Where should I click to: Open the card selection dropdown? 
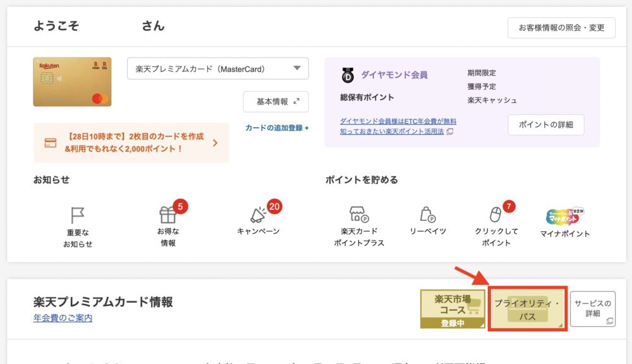tap(217, 68)
